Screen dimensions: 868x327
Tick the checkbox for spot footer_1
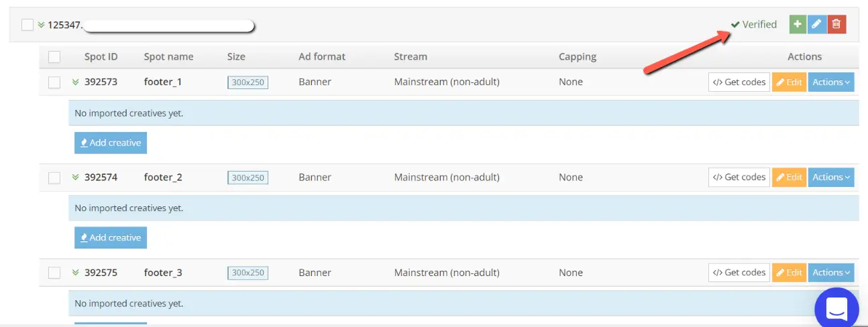click(54, 82)
